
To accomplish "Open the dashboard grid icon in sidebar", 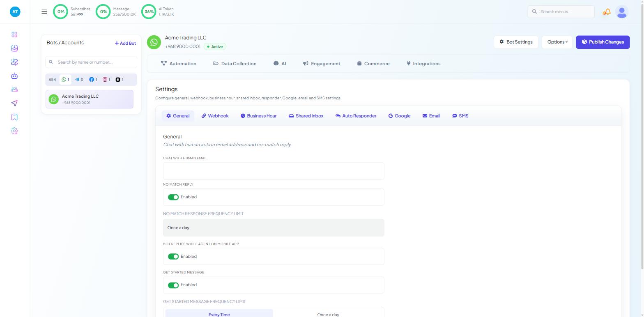I will (14, 34).
